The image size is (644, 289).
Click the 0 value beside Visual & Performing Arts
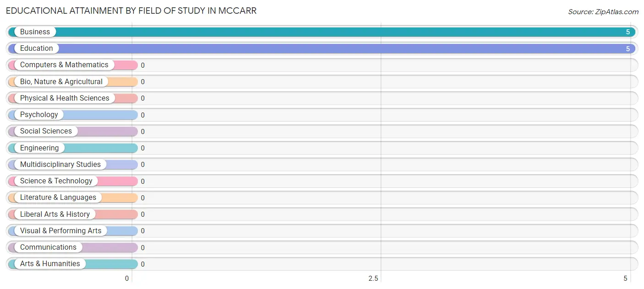pyautogui.click(x=142, y=231)
